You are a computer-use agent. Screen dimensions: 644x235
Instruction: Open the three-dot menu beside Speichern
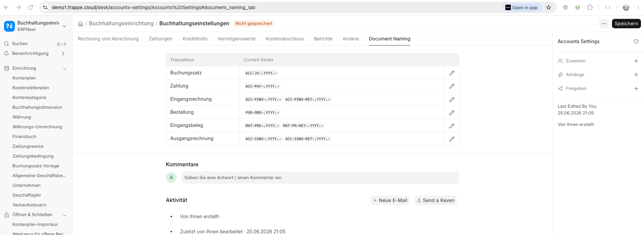pos(604,24)
